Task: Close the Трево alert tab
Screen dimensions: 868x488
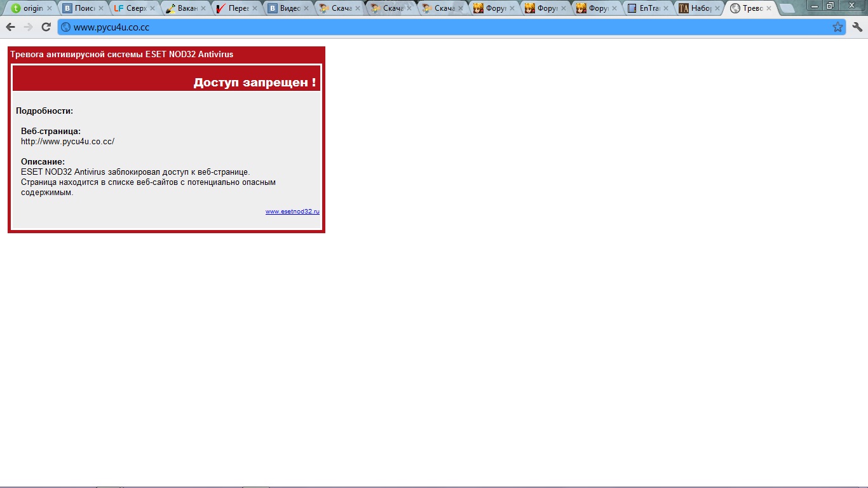Action: point(768,9)
